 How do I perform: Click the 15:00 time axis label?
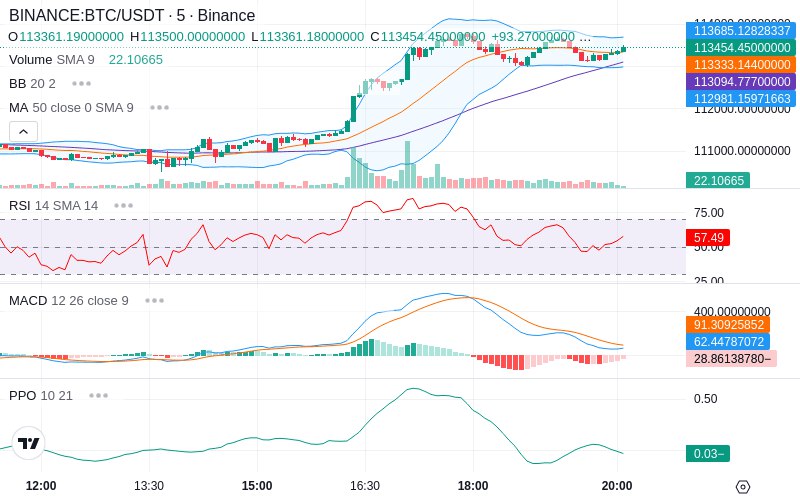point(257,486)
